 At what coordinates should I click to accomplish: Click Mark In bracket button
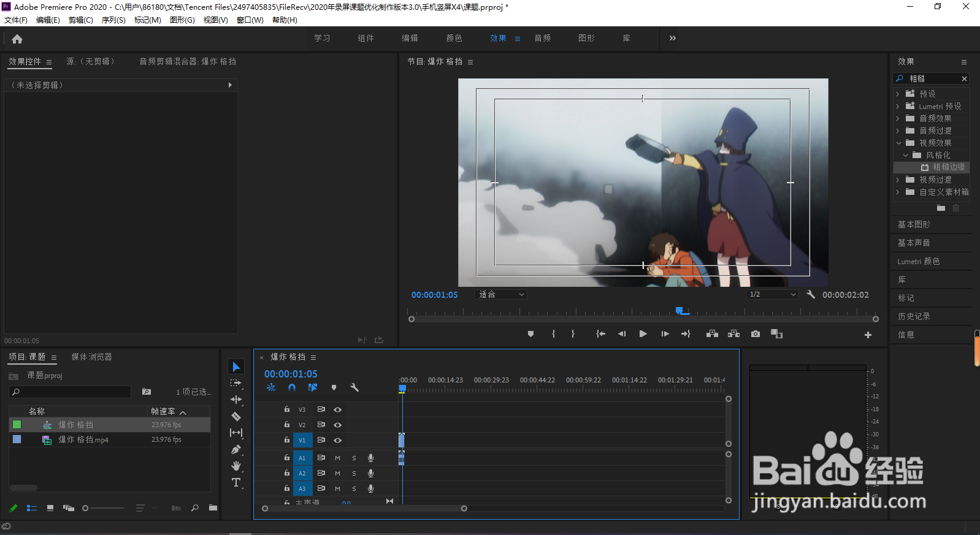coord(553,334)
